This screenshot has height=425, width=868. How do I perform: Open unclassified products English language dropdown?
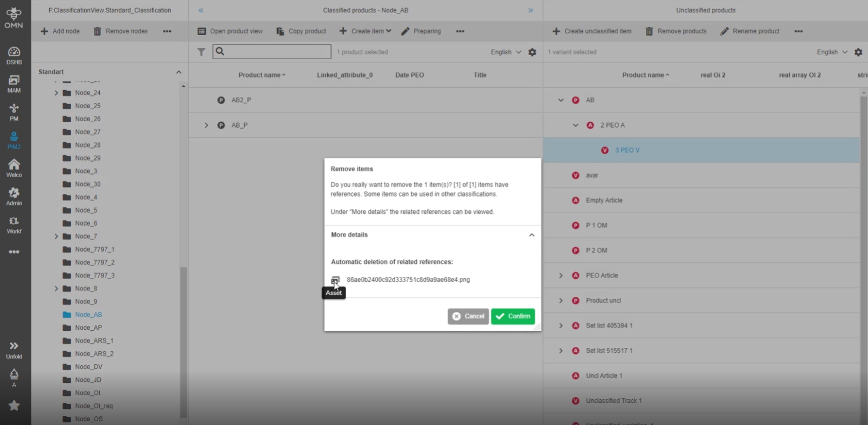[832, 52]
